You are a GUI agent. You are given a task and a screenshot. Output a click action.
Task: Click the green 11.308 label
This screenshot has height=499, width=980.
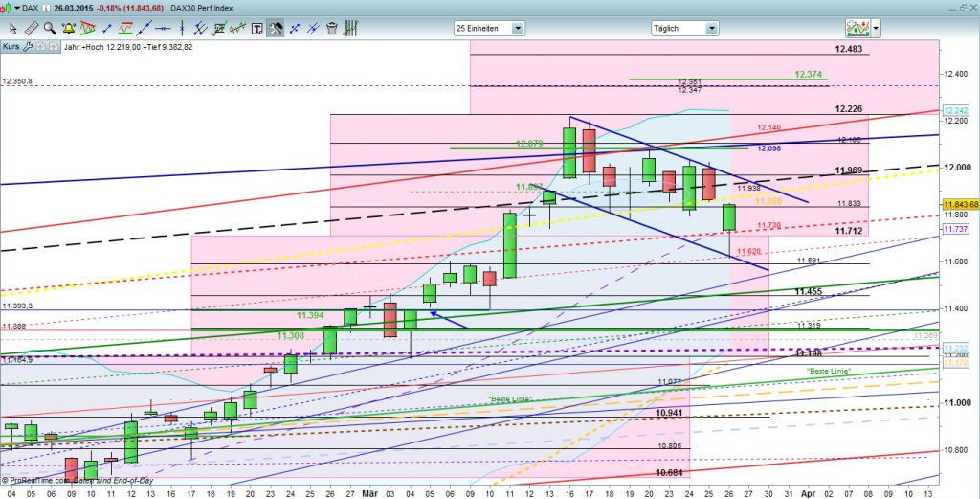coord(291,336)
